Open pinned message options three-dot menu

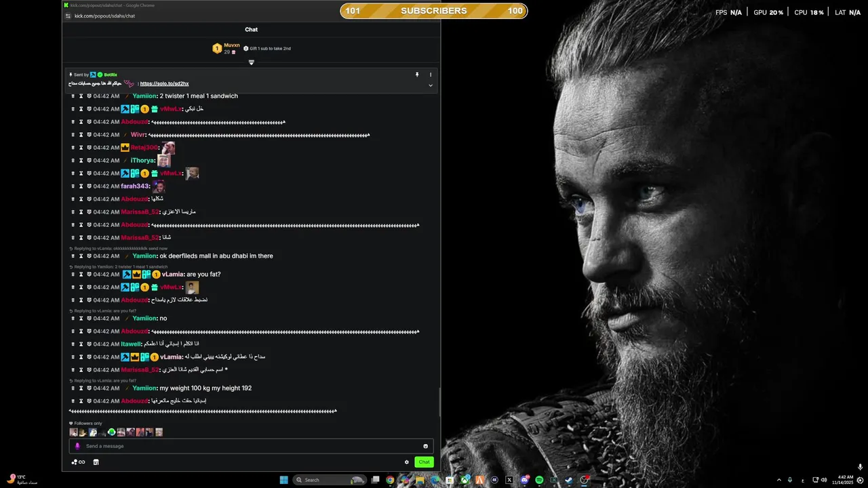tap(430, 75)
